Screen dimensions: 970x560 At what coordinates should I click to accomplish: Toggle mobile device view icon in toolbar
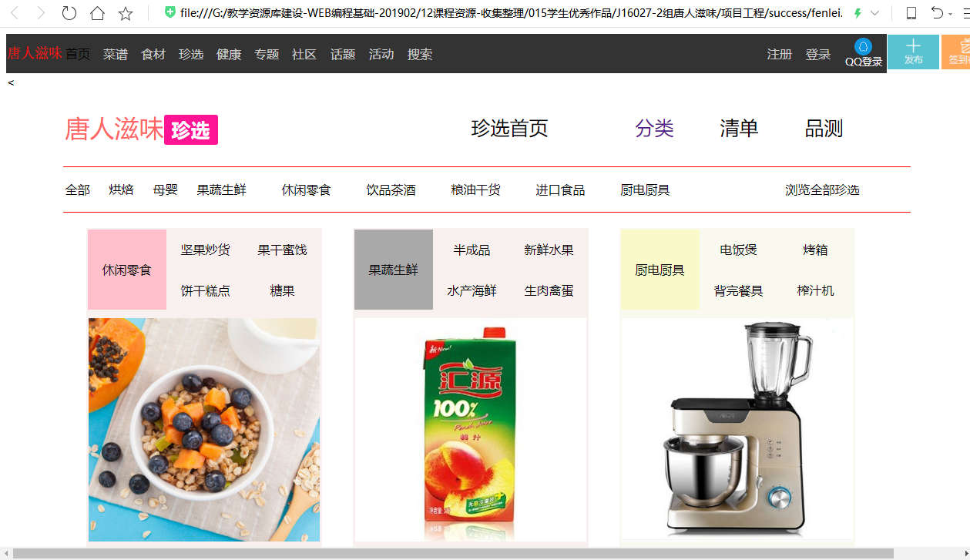click(911, 13)
